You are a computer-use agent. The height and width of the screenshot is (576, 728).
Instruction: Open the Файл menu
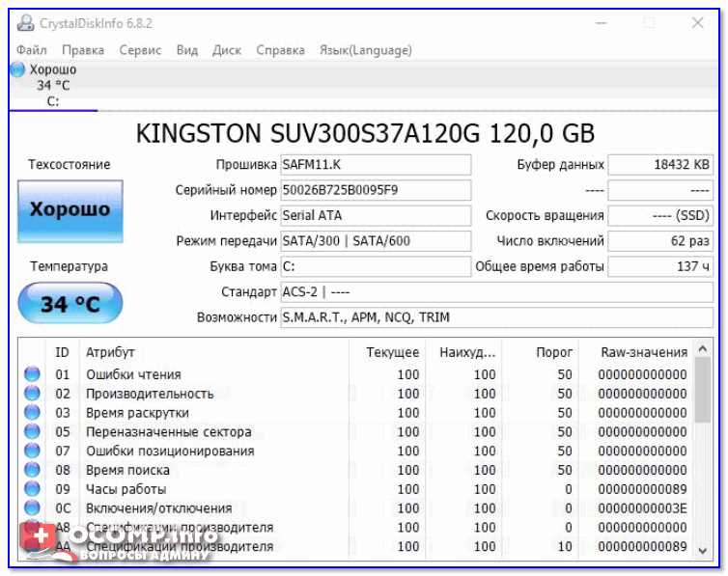pos(32,50)
